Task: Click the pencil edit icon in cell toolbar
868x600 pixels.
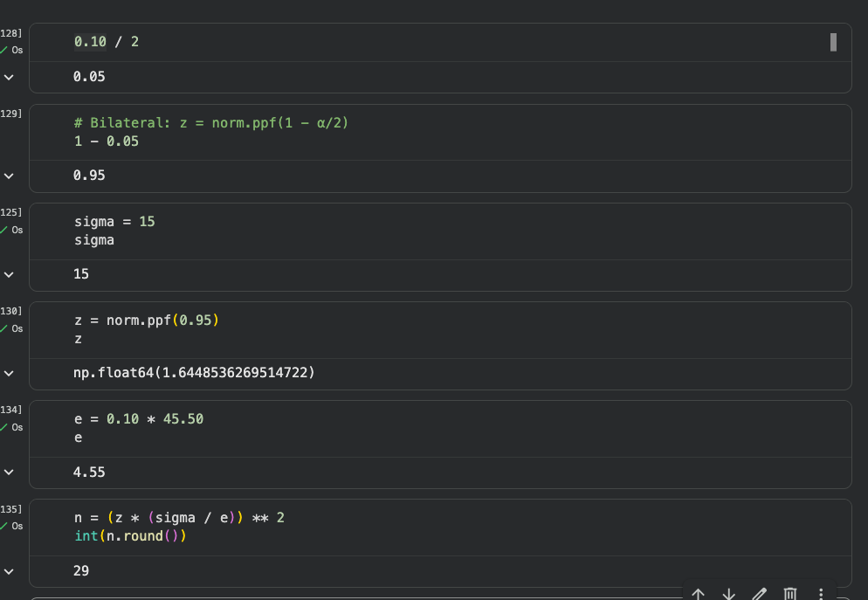Action: pyautogui.click(x=760, y=594)
